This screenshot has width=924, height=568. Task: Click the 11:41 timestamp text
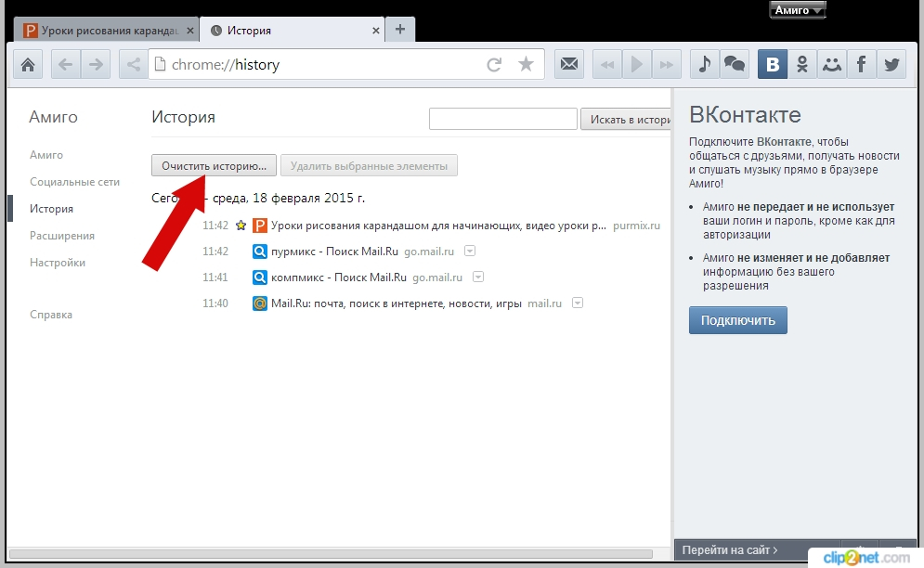click(x=215, y=278)
